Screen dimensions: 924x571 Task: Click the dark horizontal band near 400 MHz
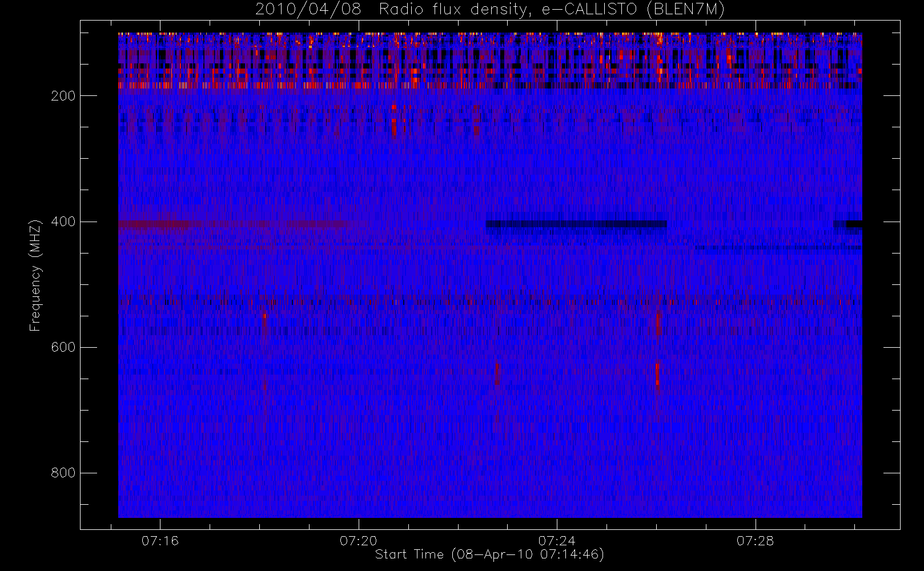pos(576,224)
